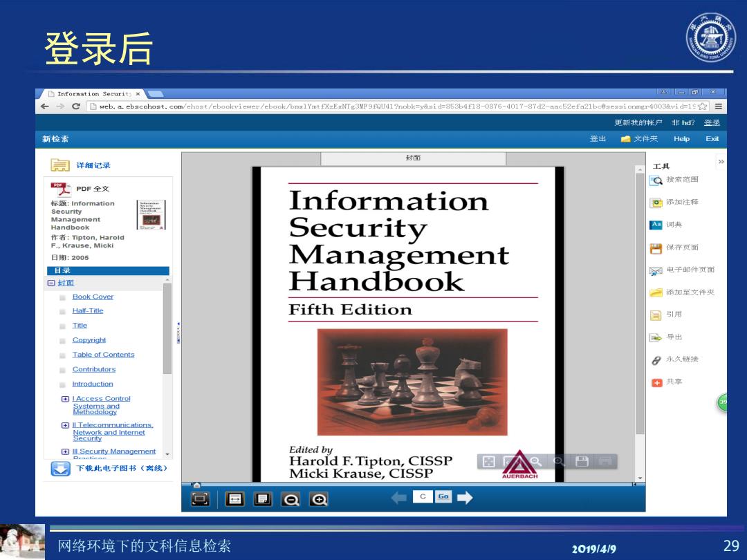Click the folder icon beside 文件夹
This screenshot has width=747, height=560.
point(625,139)
